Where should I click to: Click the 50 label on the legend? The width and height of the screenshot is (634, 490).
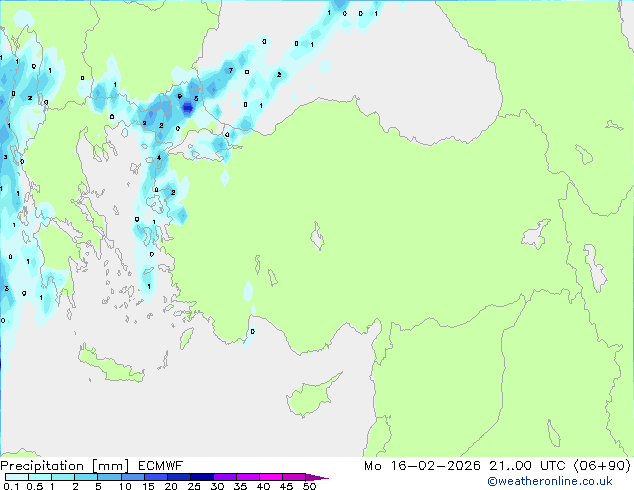pyautogui.click(x=310, y=487)
